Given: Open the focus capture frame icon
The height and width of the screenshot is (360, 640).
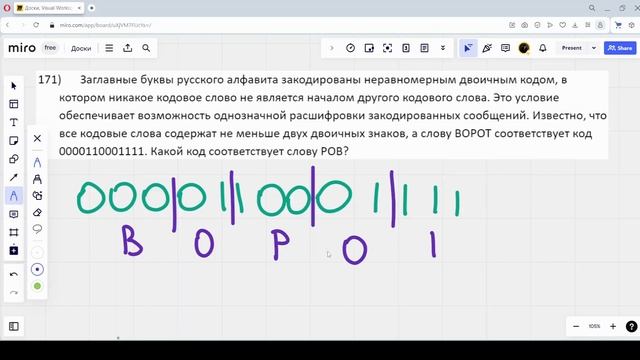Looking at the screenshot, I should (x=387, y=48).
